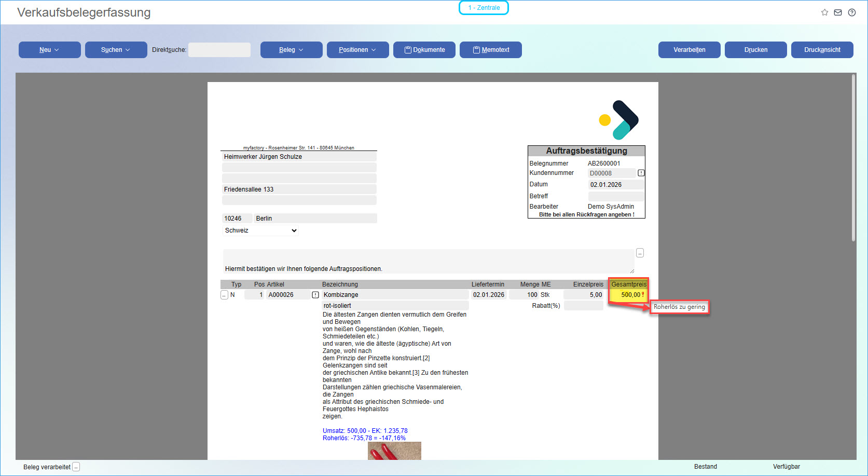Click the 'Beleg verarbeitet' status text
The width and height of the screenshot is (868, 476).
coord(47,467)
